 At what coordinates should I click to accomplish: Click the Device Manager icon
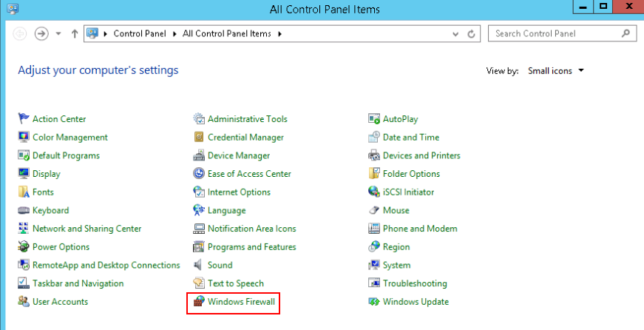(x=199, y=155)
